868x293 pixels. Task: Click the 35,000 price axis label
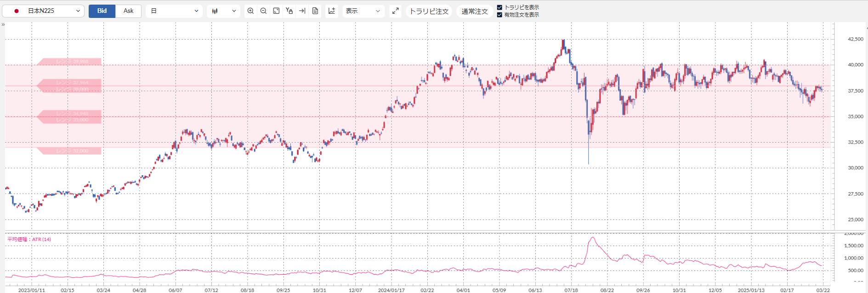tap(856, 116)
